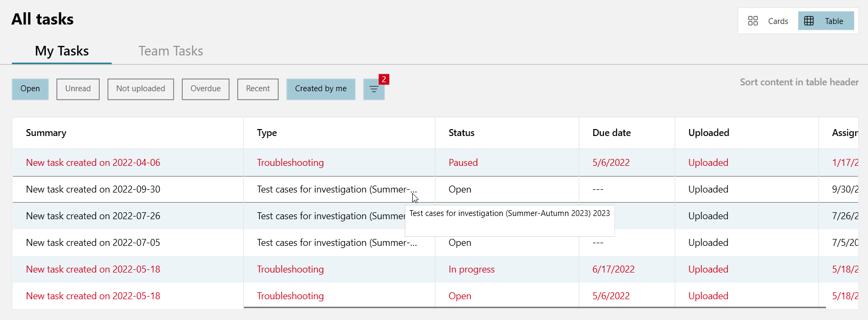Enable the Recent filter
Viewport: 868px width, 320px height.
[258, 89]
